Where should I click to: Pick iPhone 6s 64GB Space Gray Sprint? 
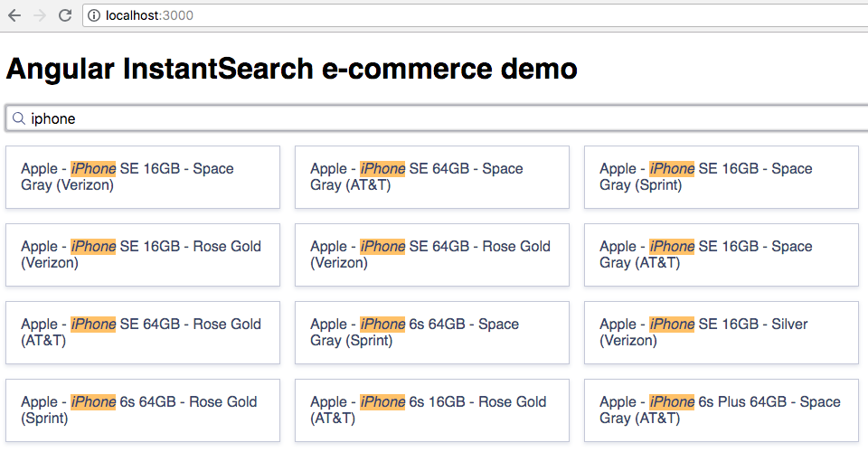tap(431, 333)
